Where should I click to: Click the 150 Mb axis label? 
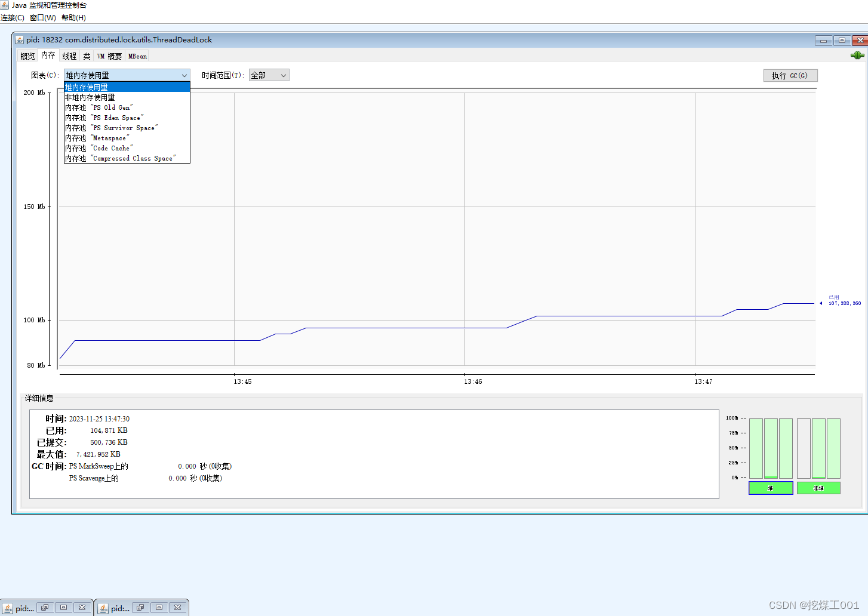(34, 207)
